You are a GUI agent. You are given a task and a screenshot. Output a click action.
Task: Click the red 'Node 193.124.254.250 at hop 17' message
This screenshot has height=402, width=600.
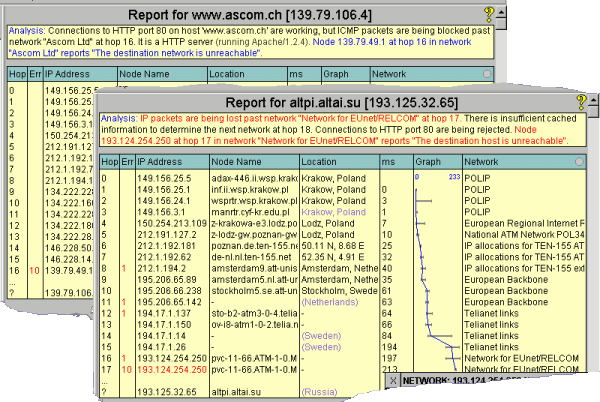(x=334, y=135)
